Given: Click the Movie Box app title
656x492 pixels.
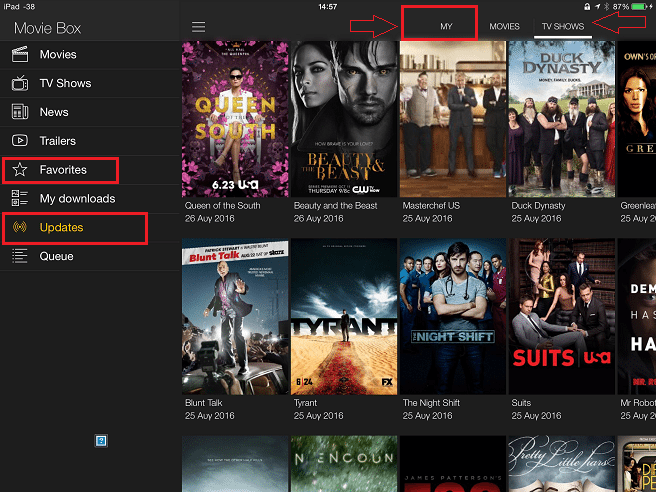Looking at the screenshot, I should click(x=47, y=28).
